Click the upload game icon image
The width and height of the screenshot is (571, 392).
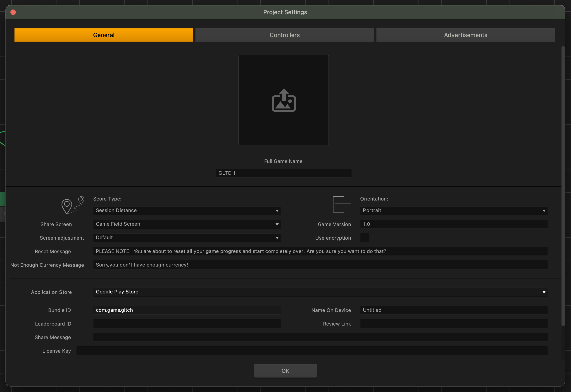(x=283, y=100)
